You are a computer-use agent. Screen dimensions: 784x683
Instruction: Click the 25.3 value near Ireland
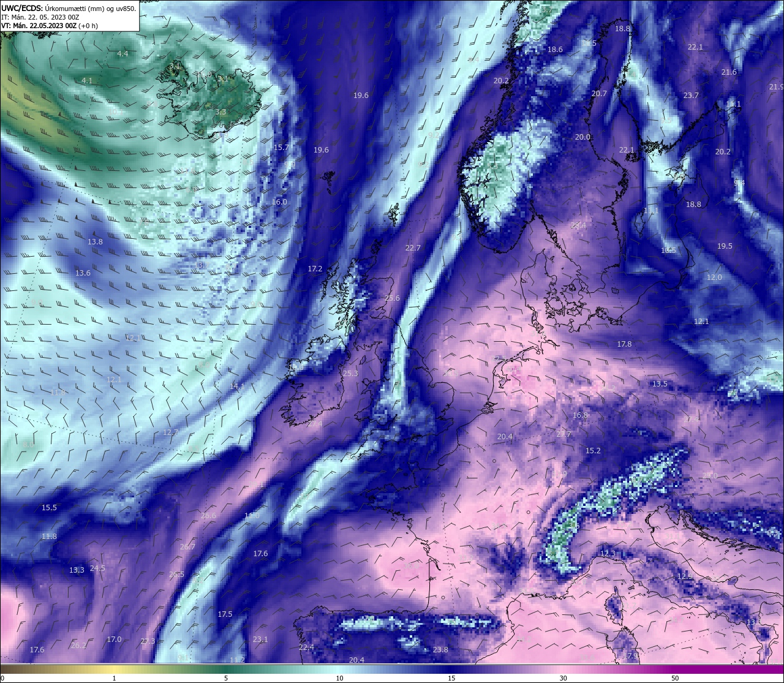coord(350,374)
